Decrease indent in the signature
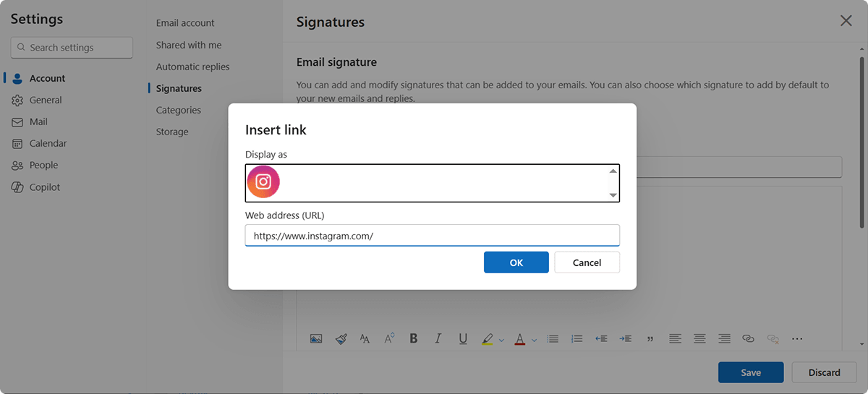Image resolution: width=868 pixels, height=394 pixels. click(x=600, y=338)
